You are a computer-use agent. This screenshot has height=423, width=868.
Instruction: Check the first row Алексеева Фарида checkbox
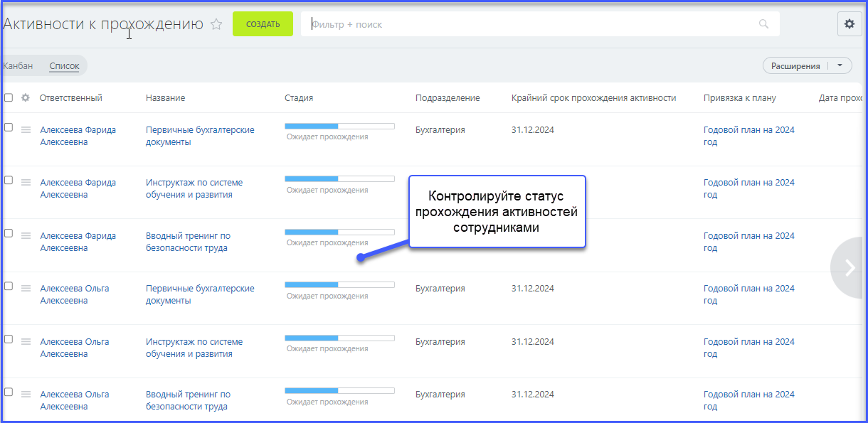9,127
